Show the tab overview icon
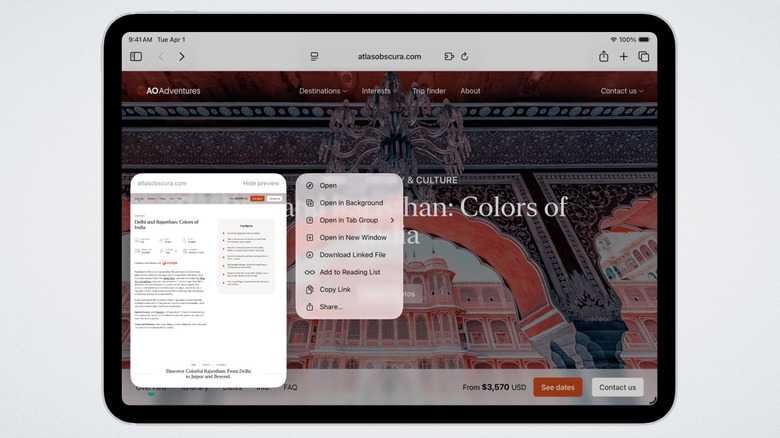 tap(644, 57)
